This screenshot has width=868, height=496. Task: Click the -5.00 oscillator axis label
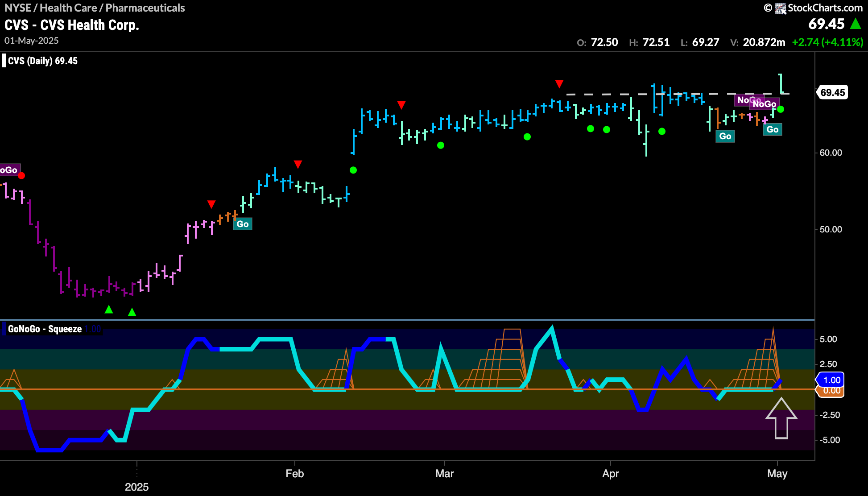pos(830,440)
